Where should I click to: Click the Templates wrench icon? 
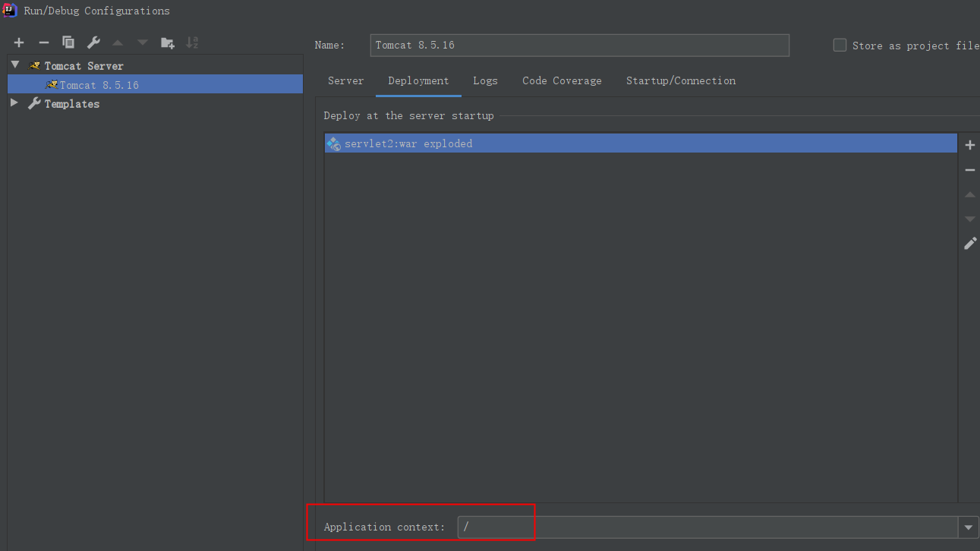[x=34, y=103]
